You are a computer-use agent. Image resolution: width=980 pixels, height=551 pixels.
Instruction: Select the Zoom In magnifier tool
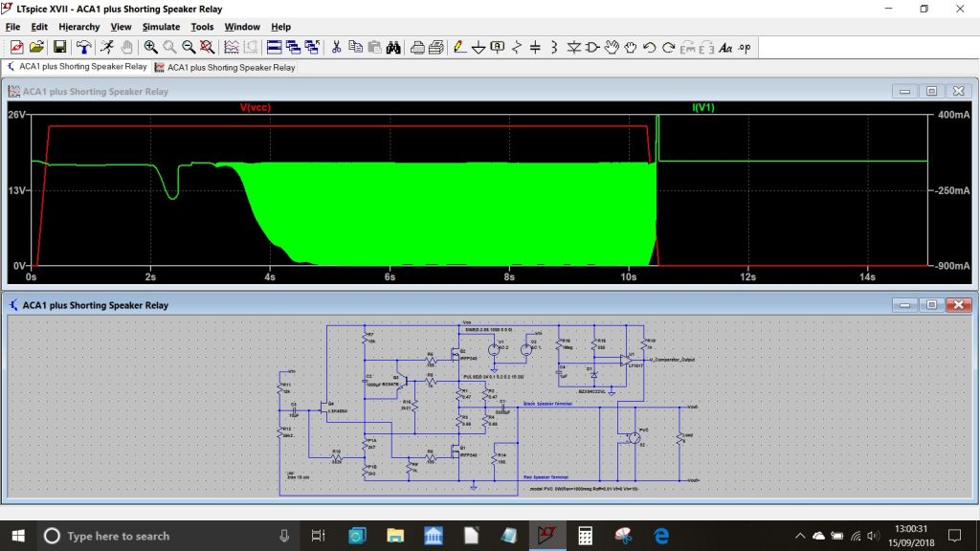[x=150, y=48]
